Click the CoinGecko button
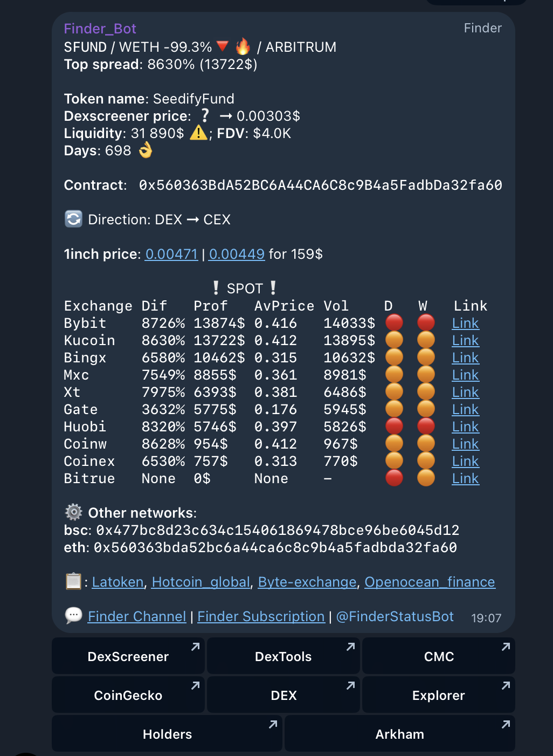The width and height of the screenshot is (553, 756). 128,695
